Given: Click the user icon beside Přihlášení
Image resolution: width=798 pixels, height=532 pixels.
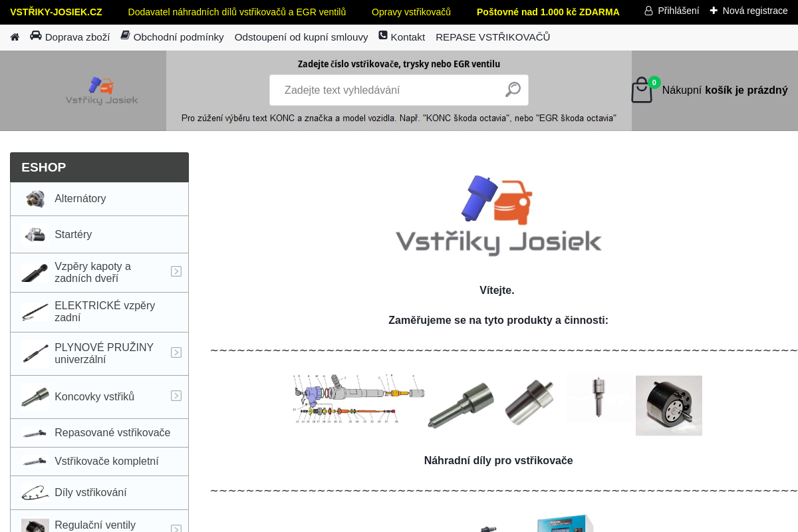Looking at the screenshot, I should tap(648, 11).
